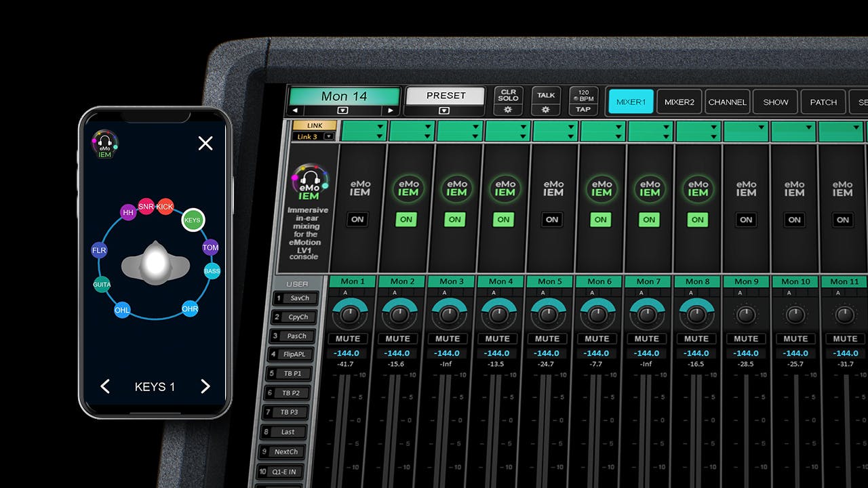The height and width of the screenshot is (488, 868).
Task: Tap the head icon in the phone circle
Action: 155,262
